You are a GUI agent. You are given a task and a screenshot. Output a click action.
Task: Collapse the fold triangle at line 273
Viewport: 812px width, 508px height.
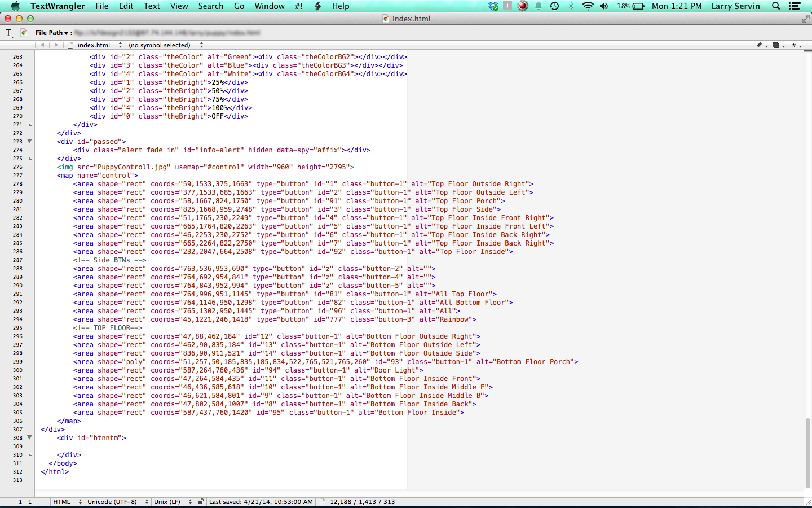tap(30, 141)
